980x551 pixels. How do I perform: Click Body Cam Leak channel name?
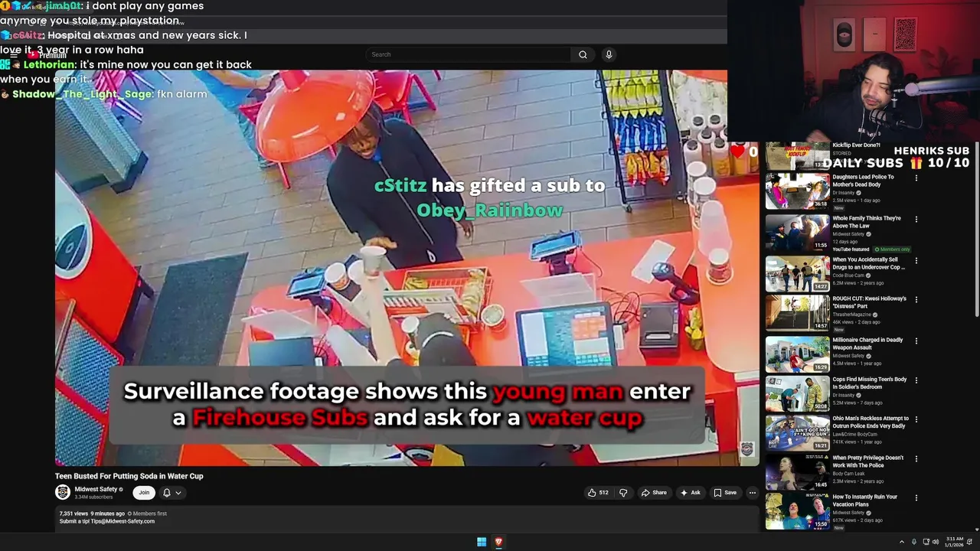tap(848, 474)
